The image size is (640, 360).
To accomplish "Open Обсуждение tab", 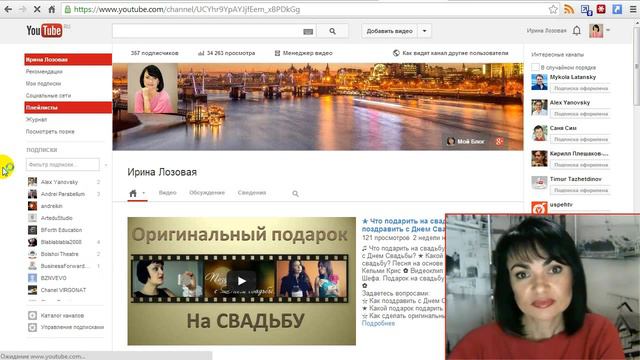I will coord(207,193).
